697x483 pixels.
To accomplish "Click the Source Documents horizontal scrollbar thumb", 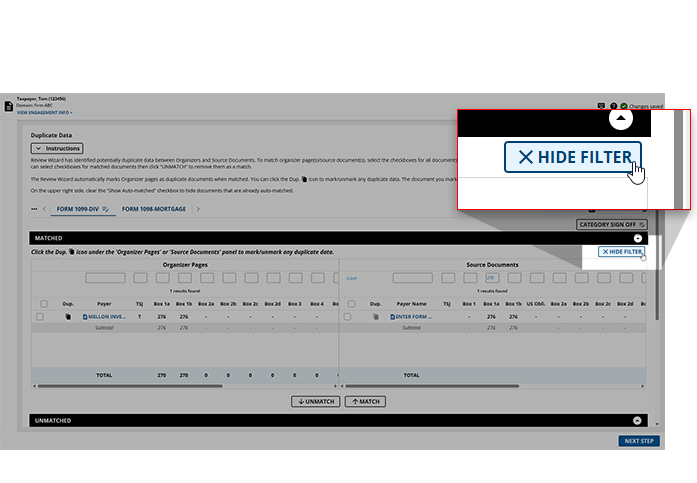I will tap(432, 386).
